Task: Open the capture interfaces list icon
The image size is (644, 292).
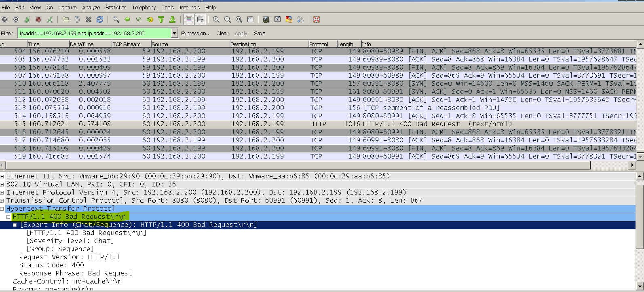Action: pyautogui.click(x=4, y=19)
